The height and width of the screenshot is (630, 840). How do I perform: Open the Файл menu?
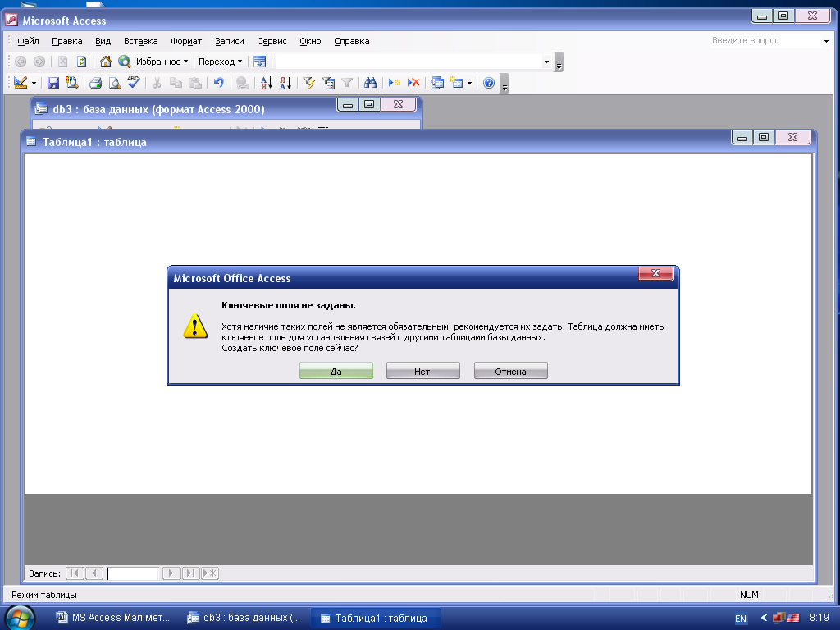coord(28,41)
